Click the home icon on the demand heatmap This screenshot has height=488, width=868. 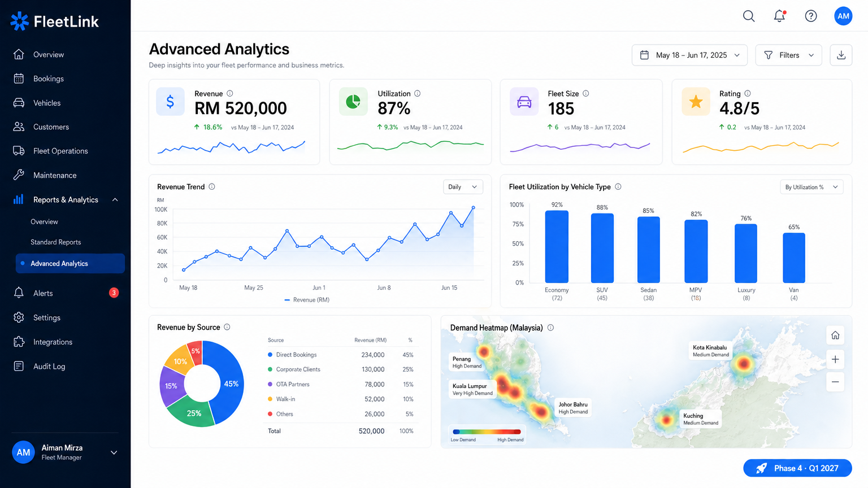tap(835, 335)
